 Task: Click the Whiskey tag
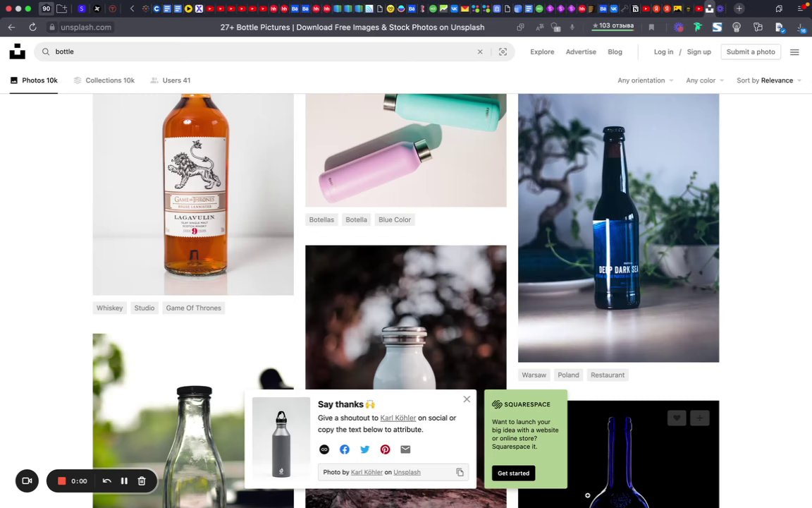click(x=109, y=308)
